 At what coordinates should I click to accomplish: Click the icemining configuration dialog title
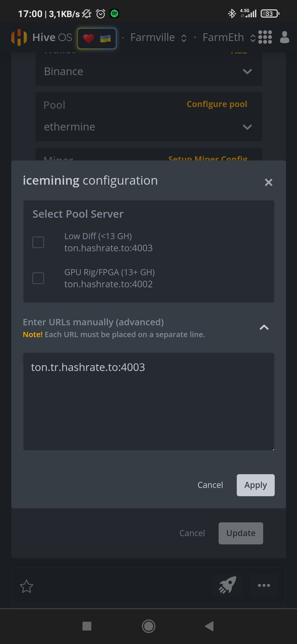tap(90, 181)
